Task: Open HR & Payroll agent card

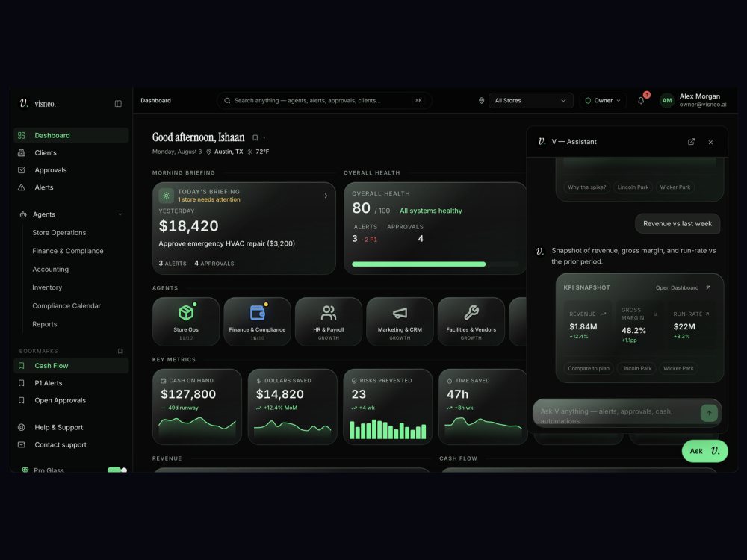Action: [329, 322]
